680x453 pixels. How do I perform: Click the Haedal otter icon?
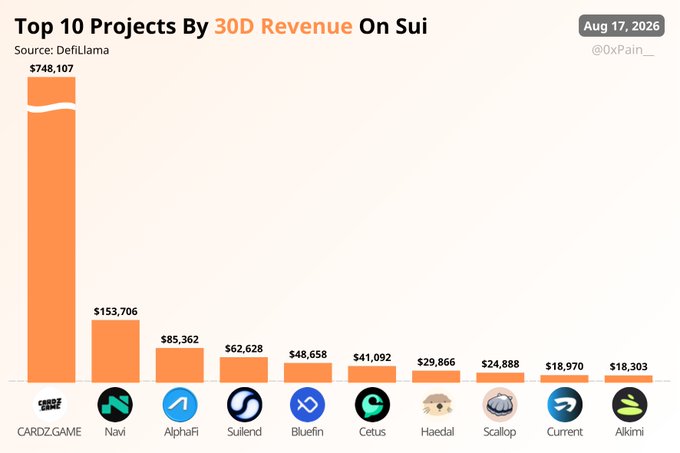[438, 404]
